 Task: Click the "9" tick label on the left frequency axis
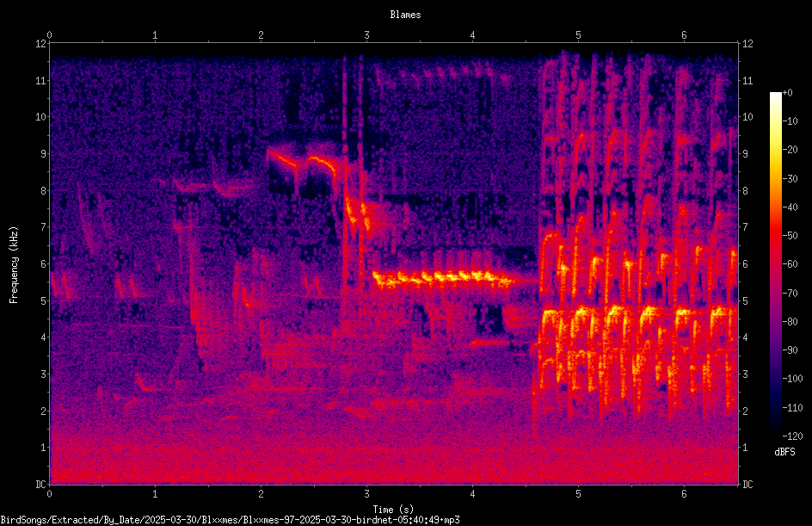[44, 154]
